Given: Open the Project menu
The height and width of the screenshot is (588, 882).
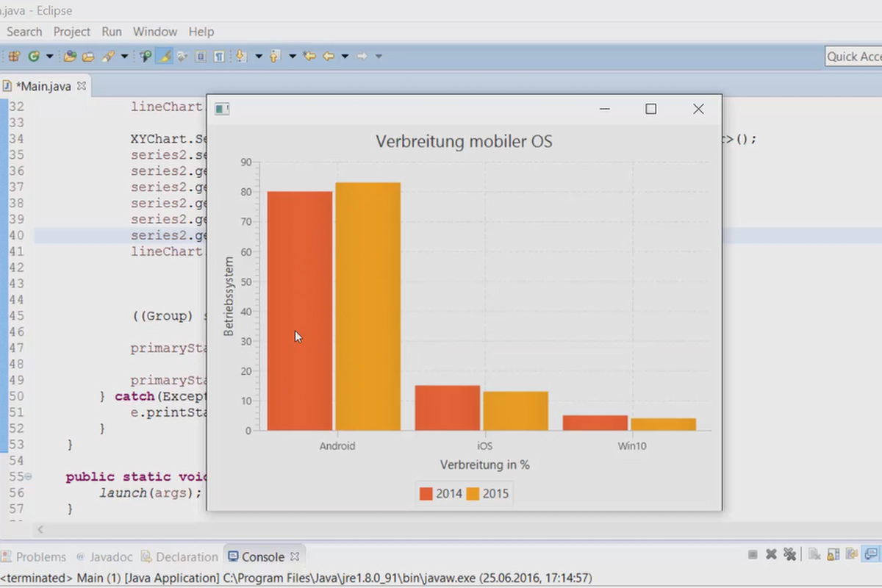Looking at the screenshot, I should pos(71,32).
